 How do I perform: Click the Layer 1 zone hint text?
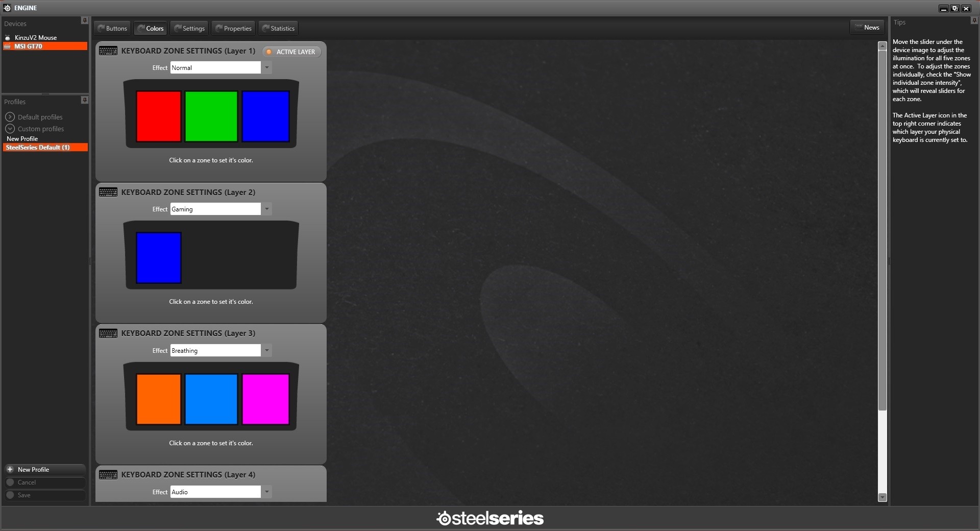point(211,160)
